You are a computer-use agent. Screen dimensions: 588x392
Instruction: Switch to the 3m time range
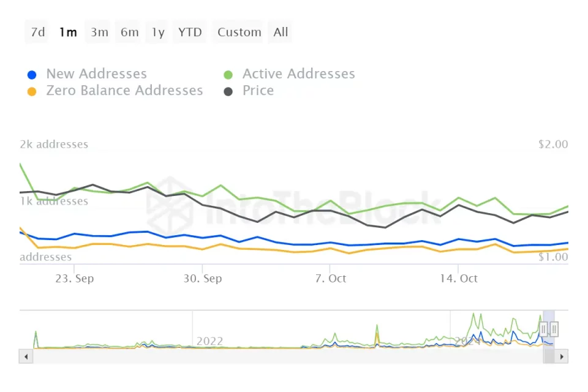pyautogui.click(x=99, y=32)
